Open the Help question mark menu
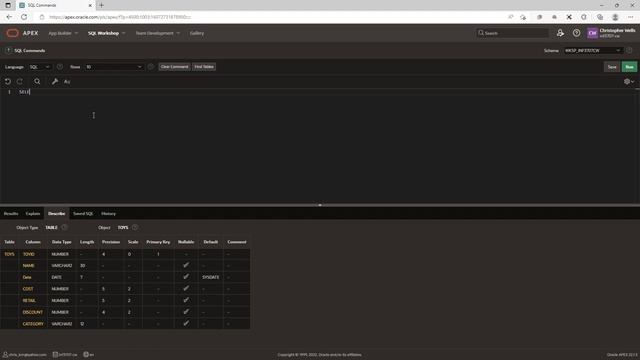The image size is (640, 360). coord(576,33)
